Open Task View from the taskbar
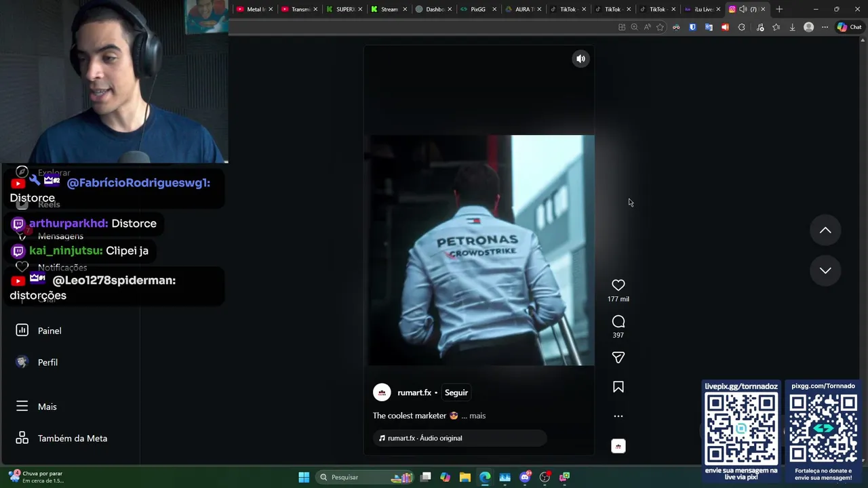 [x=425, y=477]
